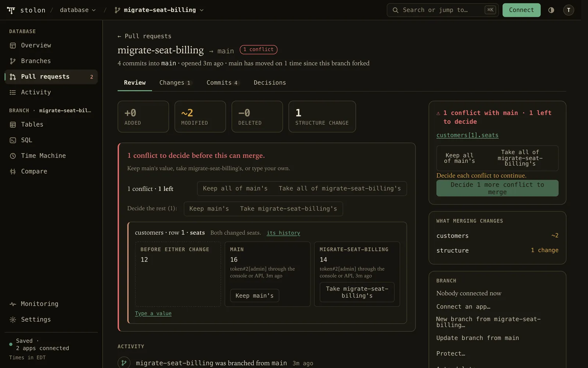The image size is (588, 368).
Task: Click the Compare sidebar icon
Action: [13, 171]
